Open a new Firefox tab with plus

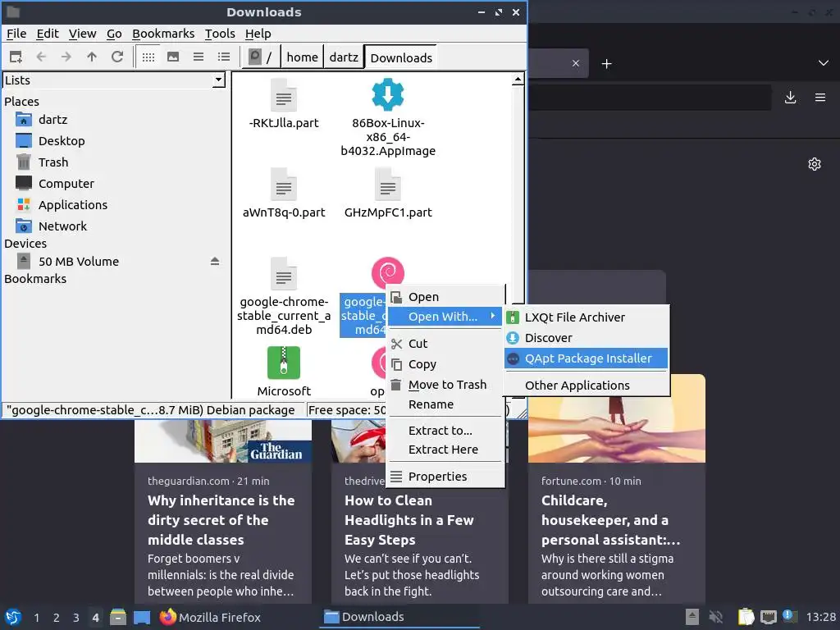[x=606, y=64]
